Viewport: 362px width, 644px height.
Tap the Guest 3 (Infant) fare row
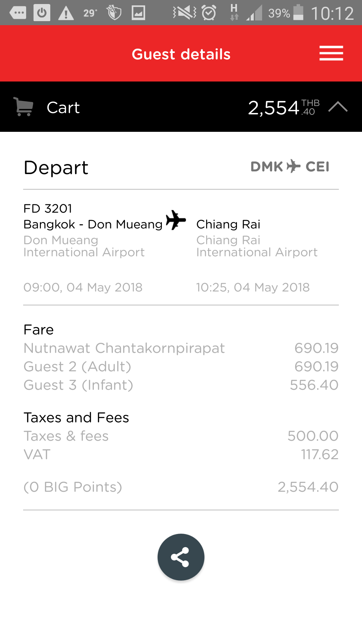(181, 385)
